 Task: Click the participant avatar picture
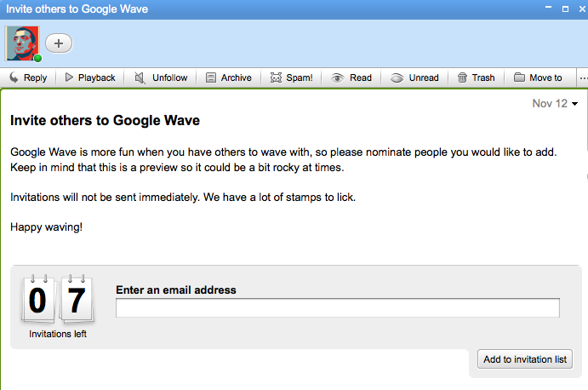[x=22, y=43]
